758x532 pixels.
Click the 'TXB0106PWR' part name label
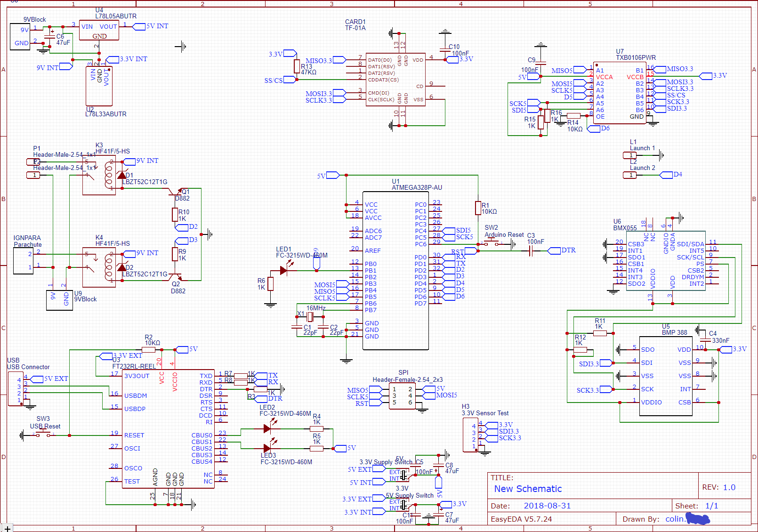[x=636, y=57]
